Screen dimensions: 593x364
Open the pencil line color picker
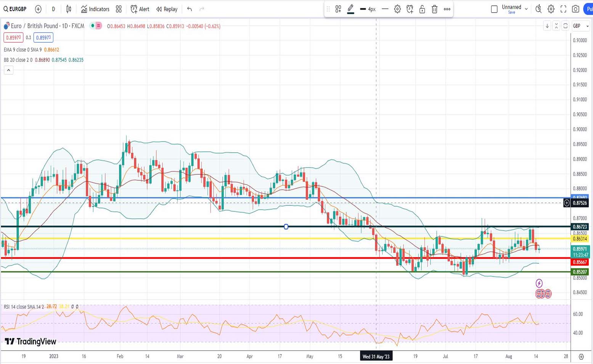click(350, 9)
